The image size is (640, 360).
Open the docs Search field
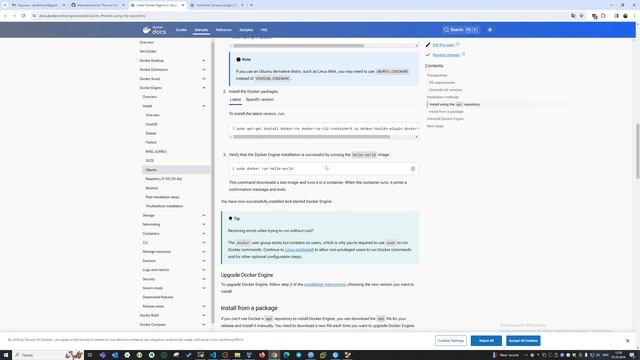(x=461, y=30)
